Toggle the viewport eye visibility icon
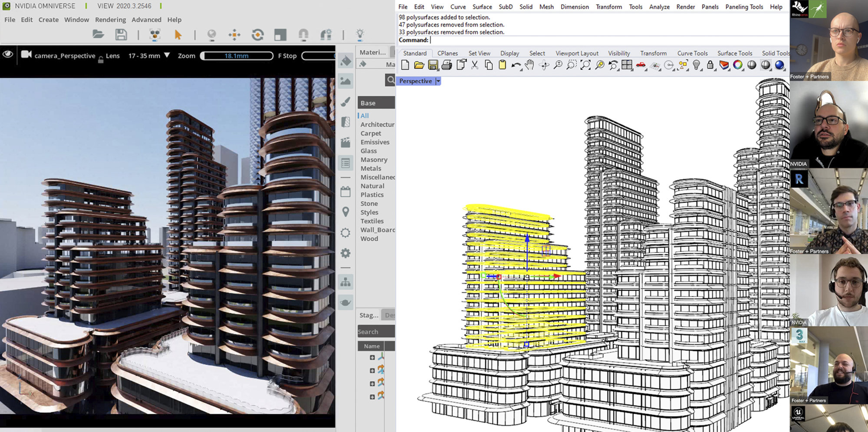The width and height of the screenshot is (868, 432). 8,55
